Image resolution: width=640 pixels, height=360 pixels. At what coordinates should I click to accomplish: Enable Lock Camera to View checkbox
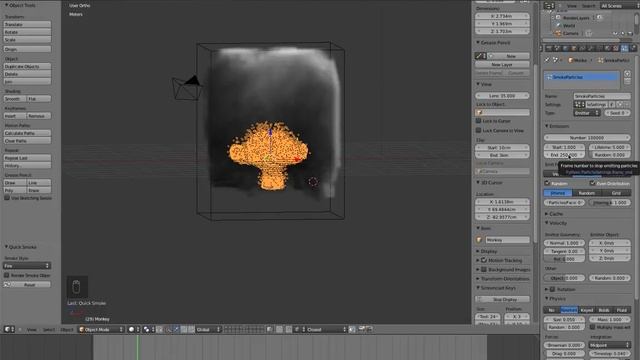pyautogui.click(x=478, y=130)
